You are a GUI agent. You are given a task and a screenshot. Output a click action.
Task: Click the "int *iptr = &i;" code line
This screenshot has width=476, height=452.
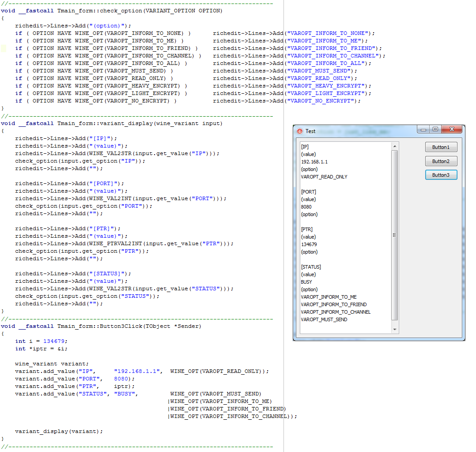(42, 349)
